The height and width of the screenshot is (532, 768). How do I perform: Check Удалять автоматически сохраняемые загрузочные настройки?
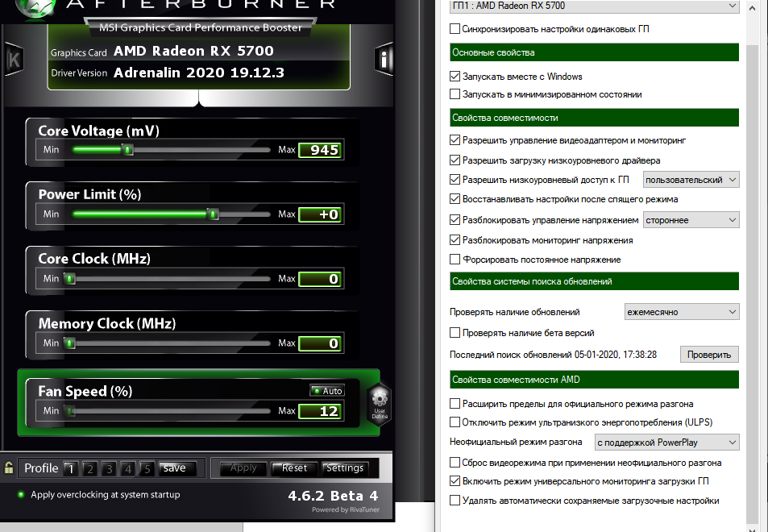tap(455, 500)
